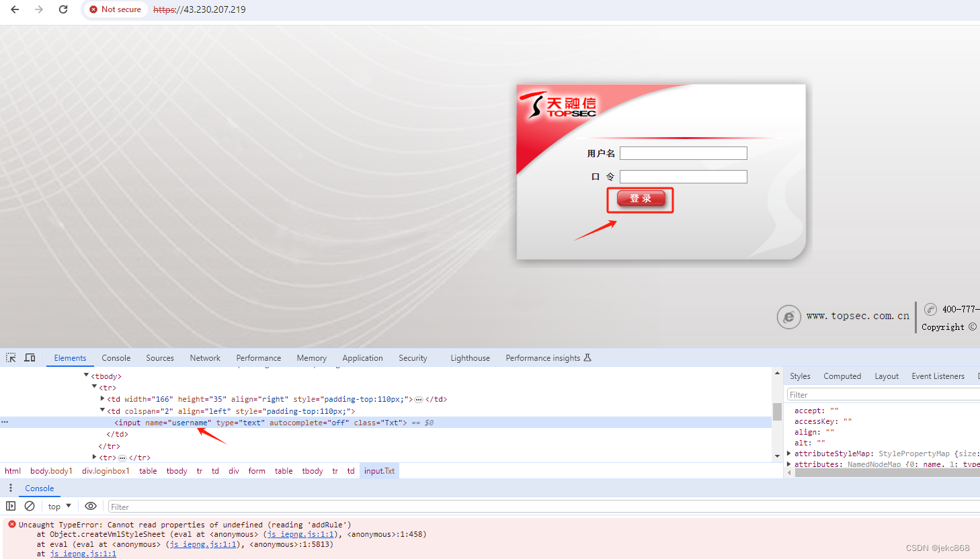Submit with the red 登录 button

click(641, 198)
